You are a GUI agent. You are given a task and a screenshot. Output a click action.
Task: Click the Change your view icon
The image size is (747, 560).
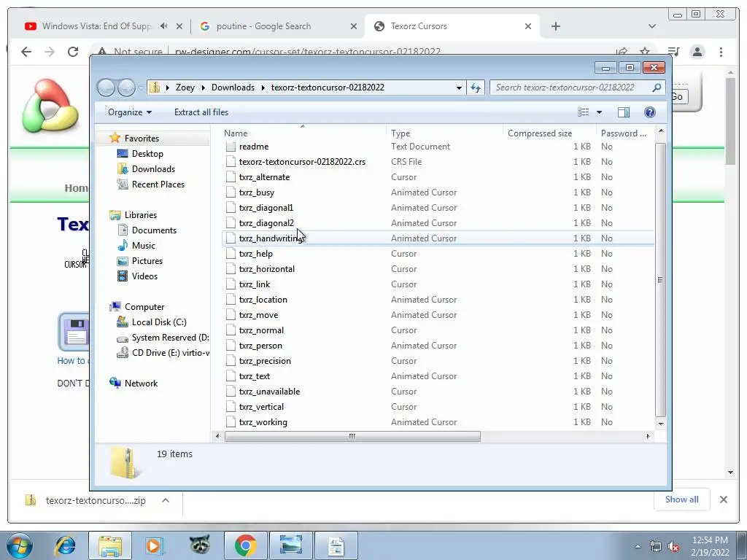click(x=584, y=112)
